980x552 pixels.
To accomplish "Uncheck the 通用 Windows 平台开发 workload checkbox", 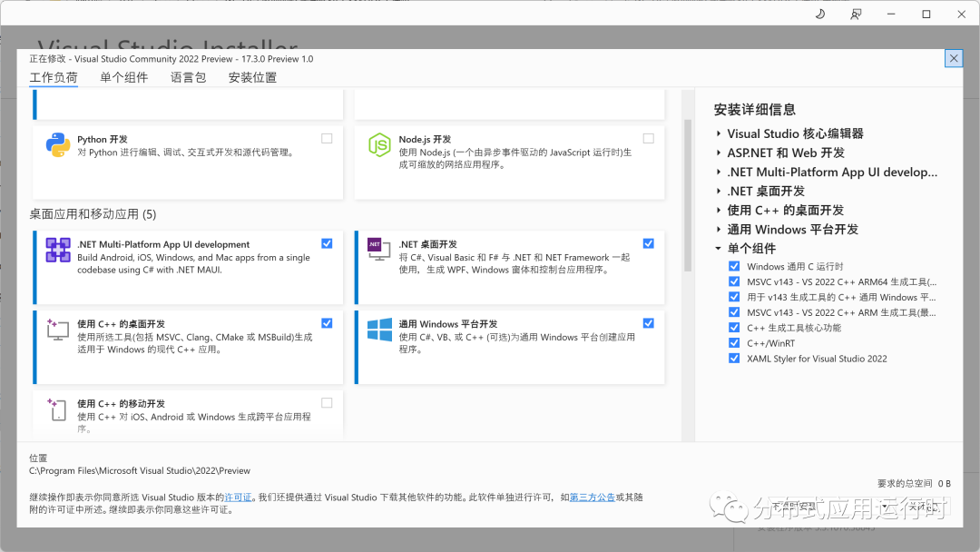I will click(x=649, y=323).
